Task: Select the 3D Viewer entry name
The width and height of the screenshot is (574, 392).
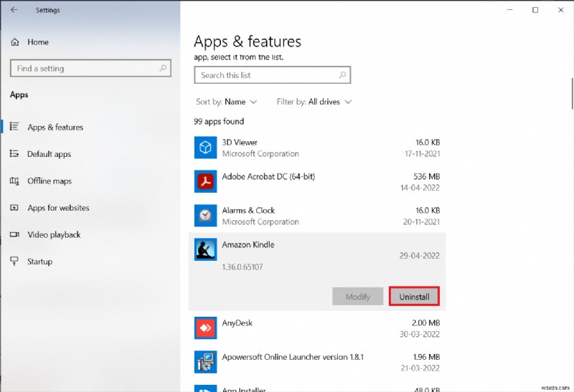Action: (240, 142)
